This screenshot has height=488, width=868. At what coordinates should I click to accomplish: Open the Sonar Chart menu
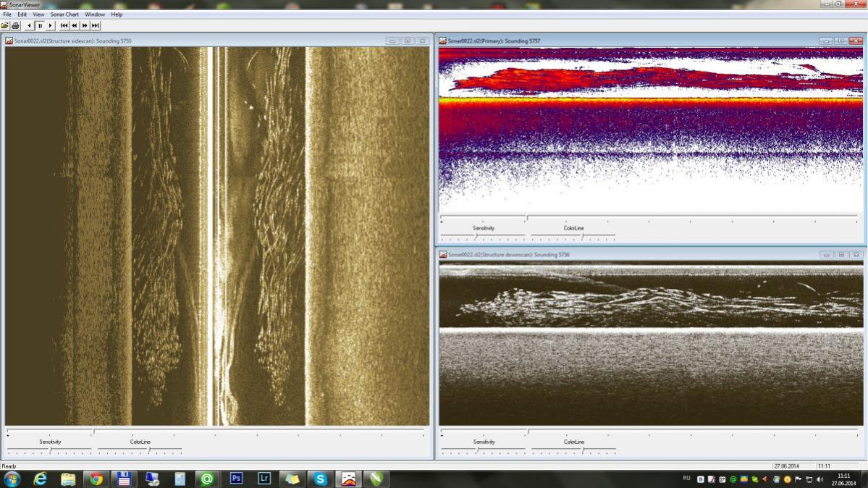click(x=64, y=14)
